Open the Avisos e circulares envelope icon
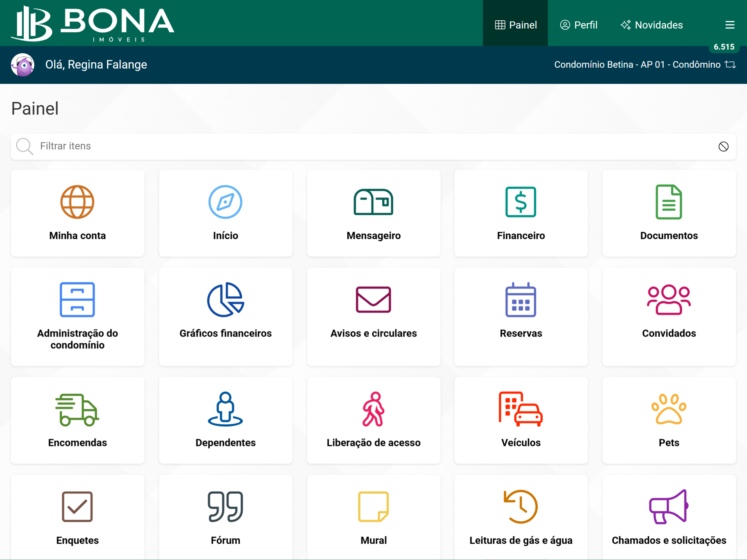 point(373,300)
